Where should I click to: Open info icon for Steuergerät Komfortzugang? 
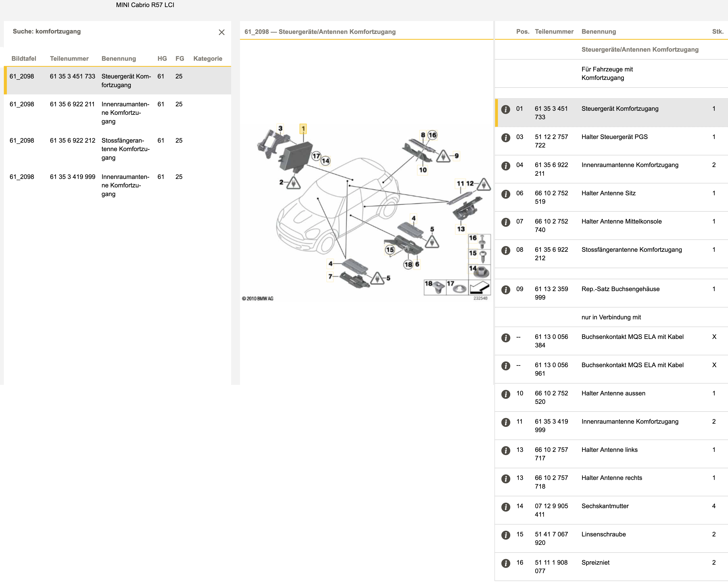click(506, 110)
